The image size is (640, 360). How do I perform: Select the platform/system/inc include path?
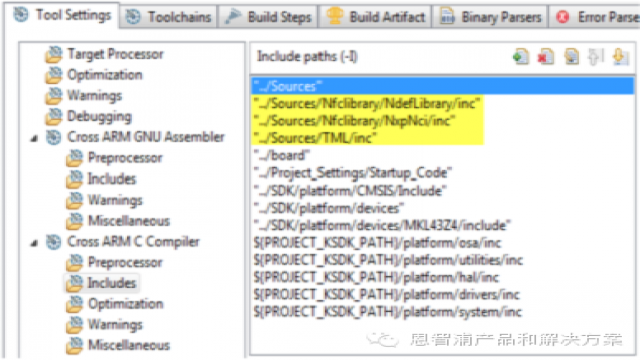point(388,312)
